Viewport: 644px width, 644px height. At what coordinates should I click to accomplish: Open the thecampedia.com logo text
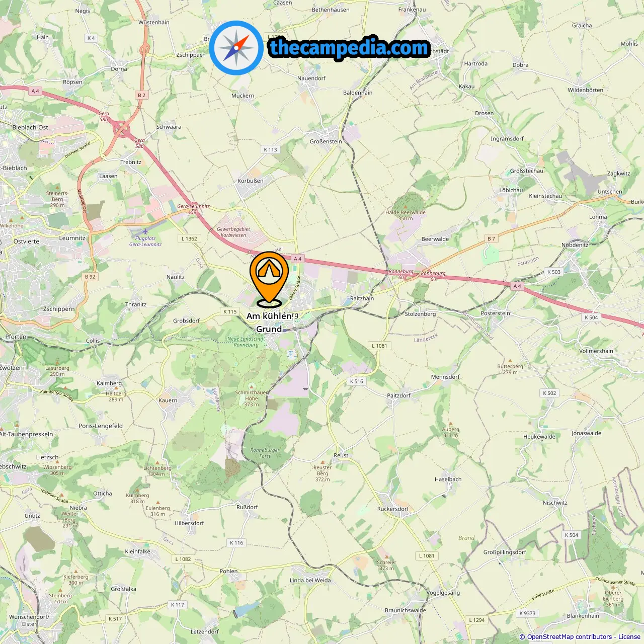coord(349,48)
